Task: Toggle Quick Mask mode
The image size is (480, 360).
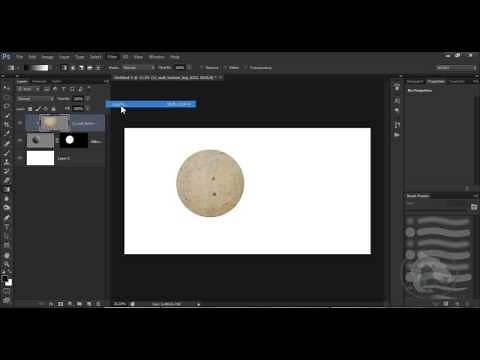Action: coord(6,291)
